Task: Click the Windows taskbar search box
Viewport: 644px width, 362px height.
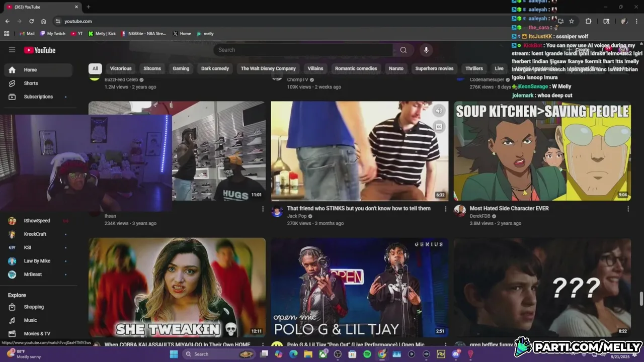Action: click(x=218, y=354)
